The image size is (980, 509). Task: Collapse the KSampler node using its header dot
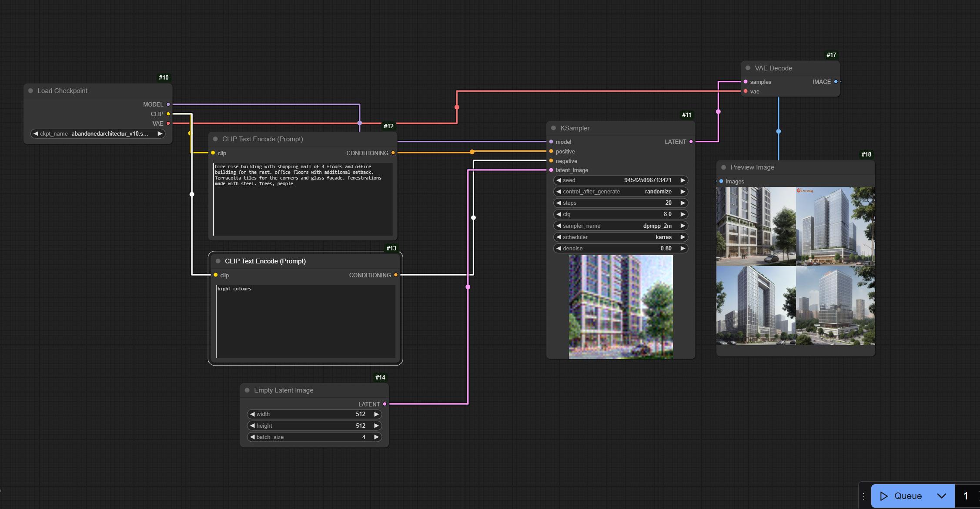pyautogui.click(x=554, y=128)
